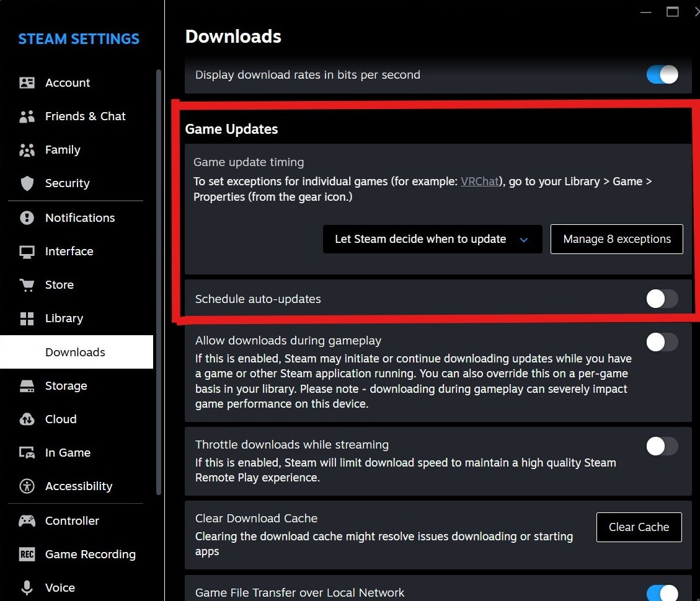Viewport: 700px width, 601px height.
Task: Open Library settings label
Action: (64, 318)
